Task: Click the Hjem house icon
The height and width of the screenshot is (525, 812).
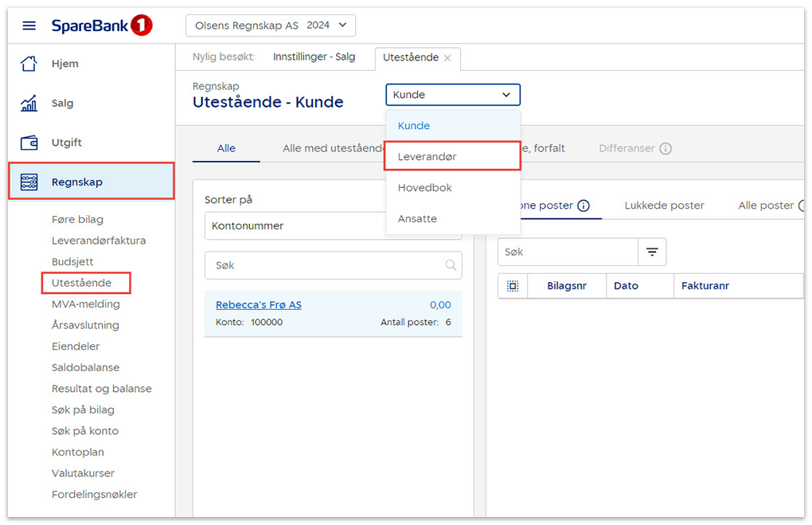Action: (29, 64)
